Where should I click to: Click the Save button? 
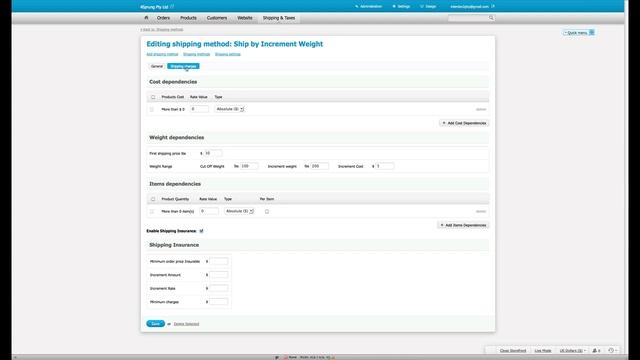(x=156, y=324)
